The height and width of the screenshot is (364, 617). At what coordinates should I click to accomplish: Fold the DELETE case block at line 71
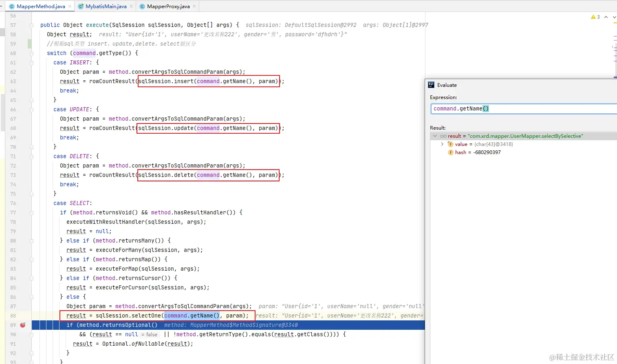(x=31, y=156)
